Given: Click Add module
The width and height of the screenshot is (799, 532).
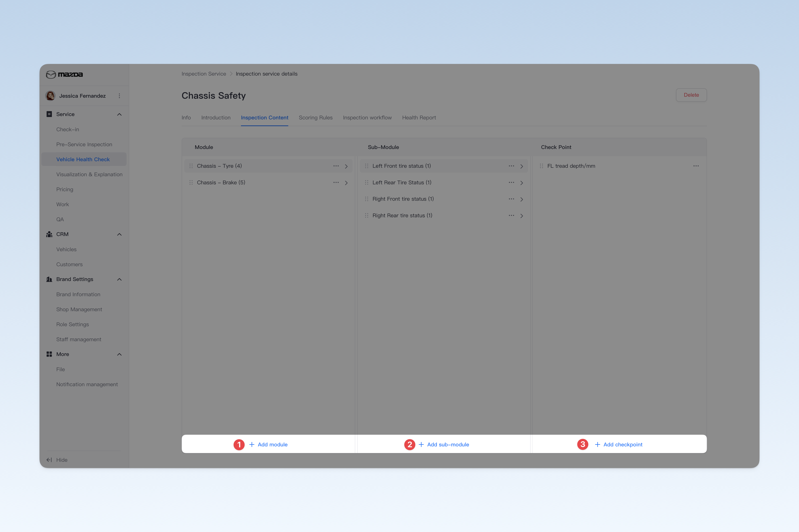Looking at the screenshot, I should click(268, 444).
